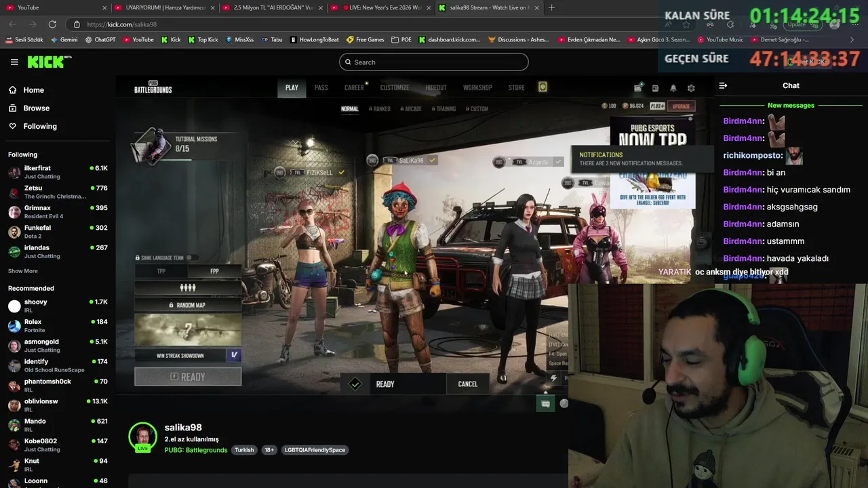Switch to the New Year's Eve 2026 tab
This screenshot has height=488, width=868.
382,7
